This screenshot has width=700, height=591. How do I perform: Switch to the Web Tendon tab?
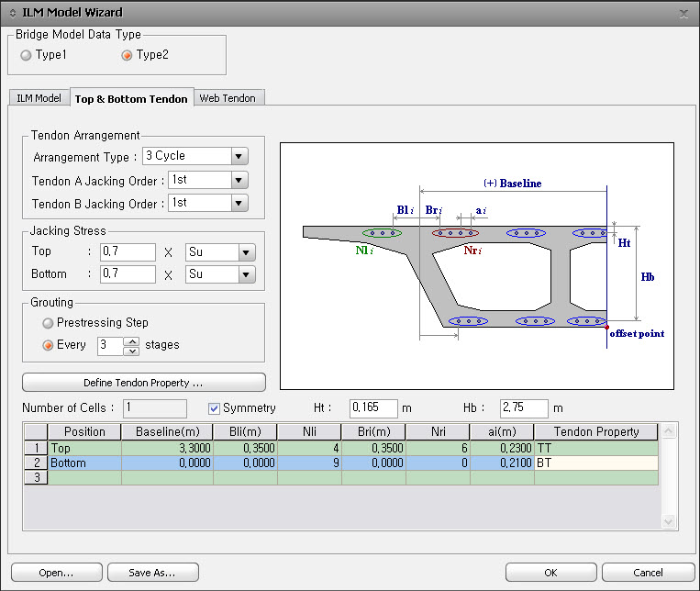(x=228, y=98)
